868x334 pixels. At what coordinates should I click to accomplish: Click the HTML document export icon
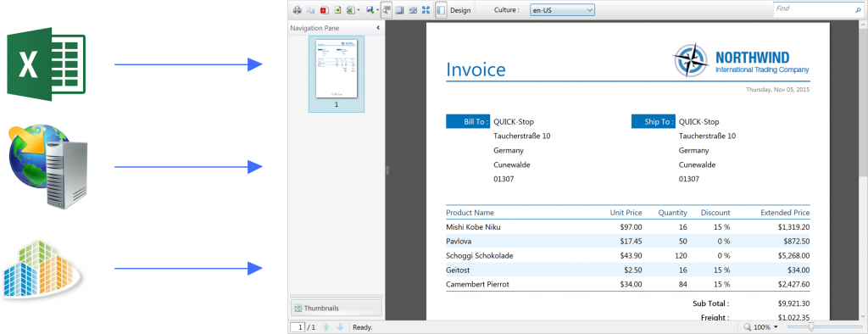tap(337, 10)
